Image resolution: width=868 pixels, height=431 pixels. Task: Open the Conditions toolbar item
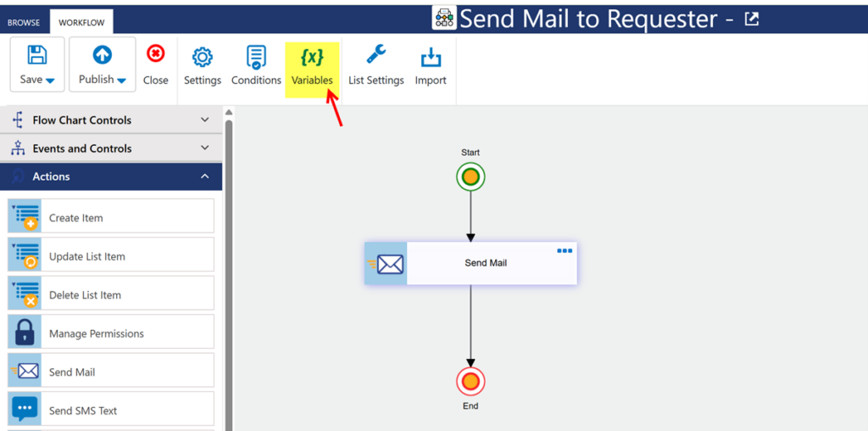click(256, 58)
